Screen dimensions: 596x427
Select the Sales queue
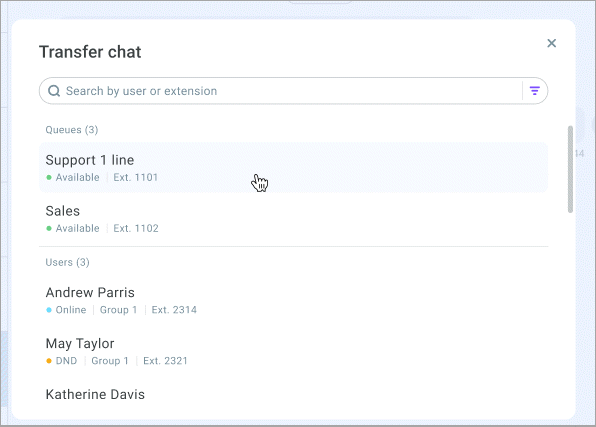click(293, 219)
